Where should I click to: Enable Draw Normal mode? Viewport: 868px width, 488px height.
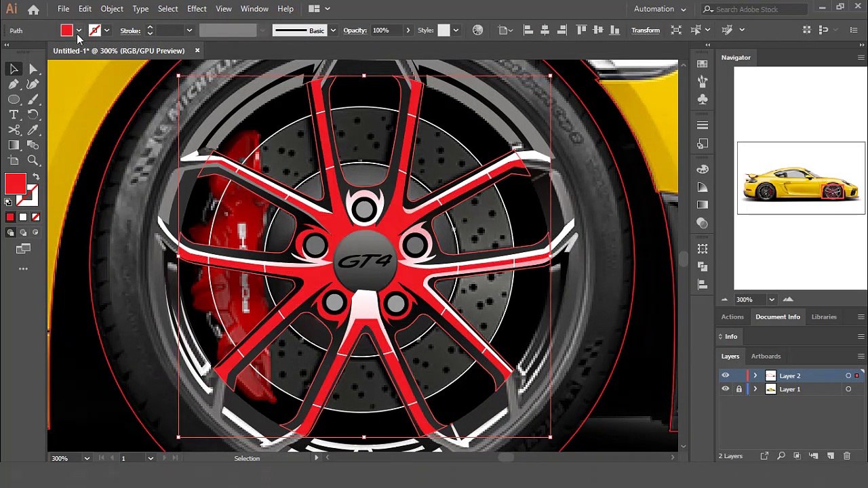[10, 232]
